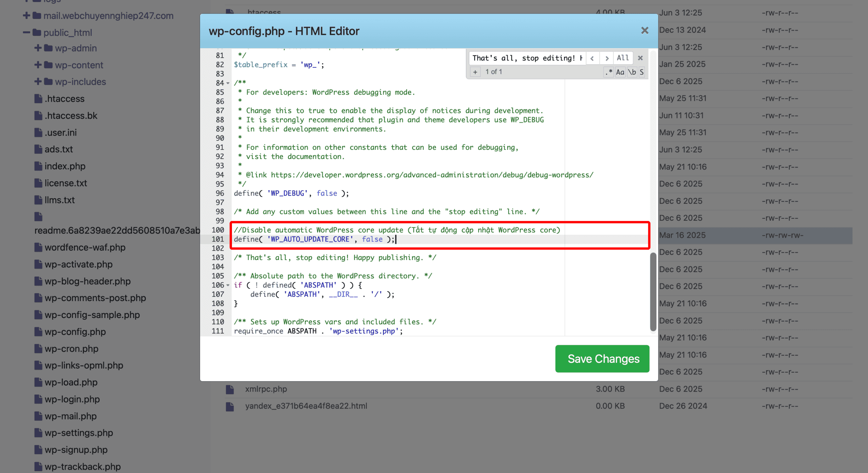Select wp-comments-post.php in the tree

coord(95,298)
